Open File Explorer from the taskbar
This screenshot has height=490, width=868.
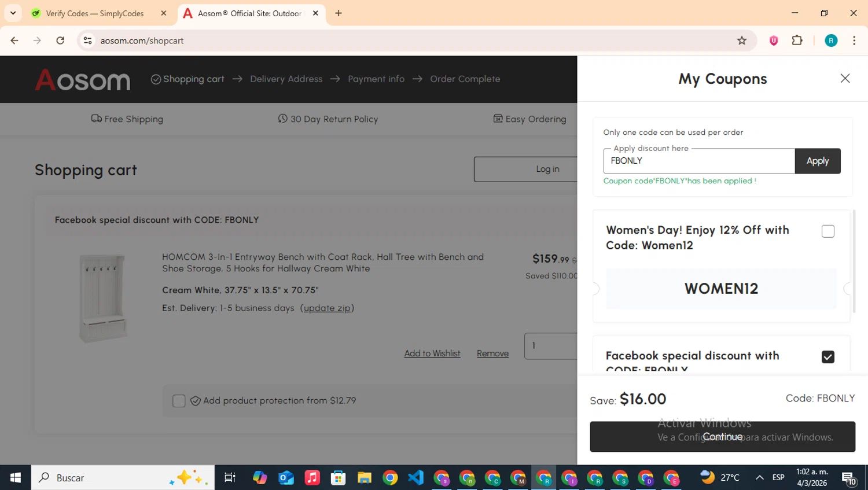click(x=364, y=478)
